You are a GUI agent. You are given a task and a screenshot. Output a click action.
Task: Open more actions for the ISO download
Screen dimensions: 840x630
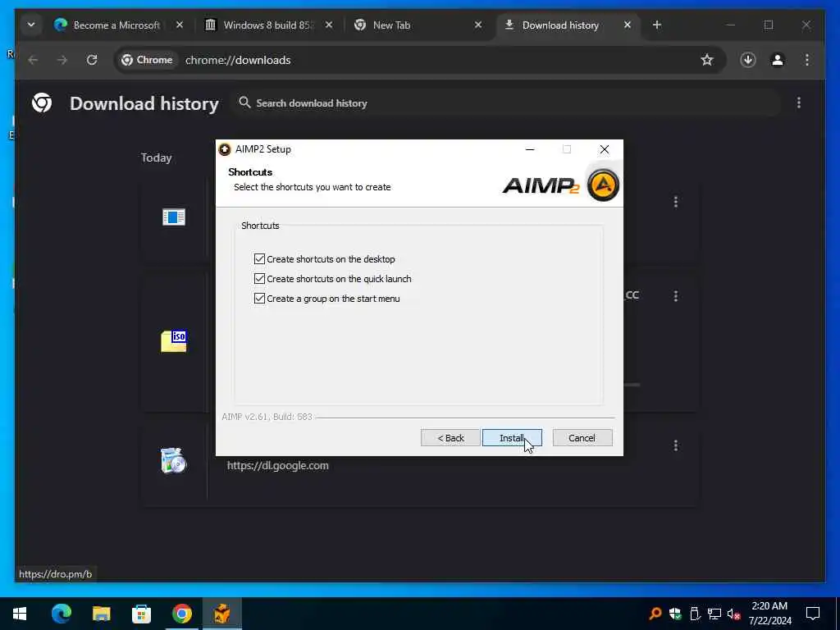[676, 295]
